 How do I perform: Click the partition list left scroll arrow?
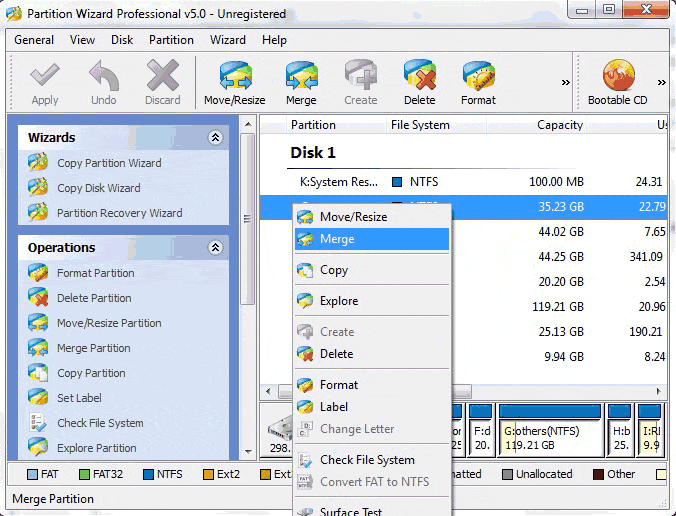coord(268,391)
